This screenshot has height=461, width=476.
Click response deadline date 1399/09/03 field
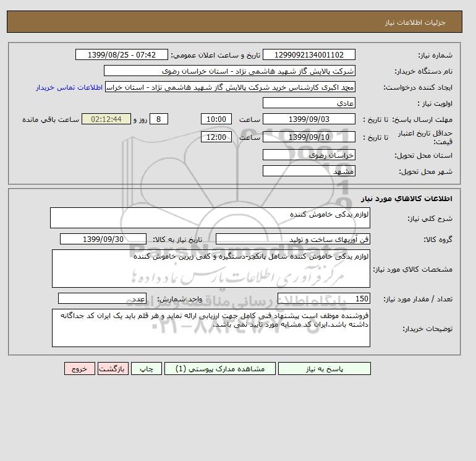pyautogui.click(x=308, y=119)
